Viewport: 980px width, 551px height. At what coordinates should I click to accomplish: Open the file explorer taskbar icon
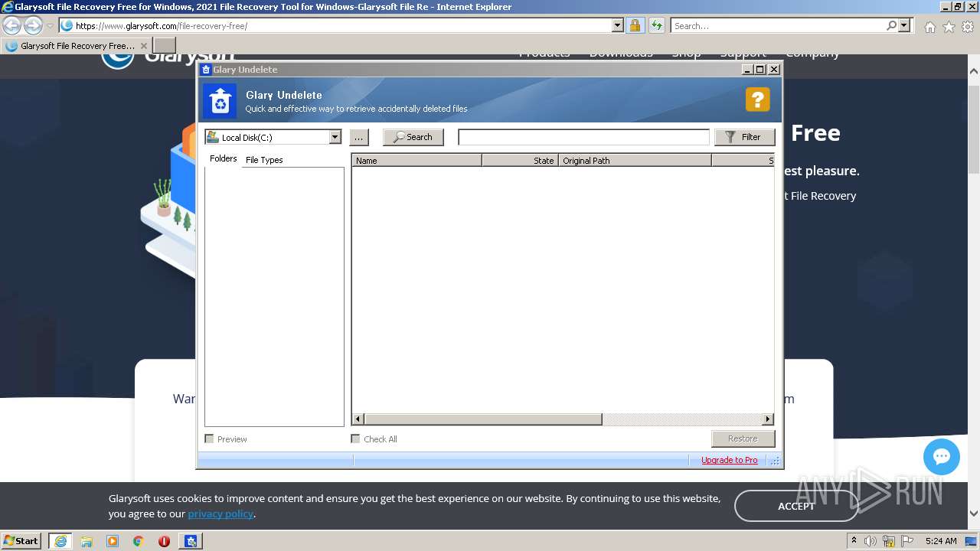(x=87, y=541)
